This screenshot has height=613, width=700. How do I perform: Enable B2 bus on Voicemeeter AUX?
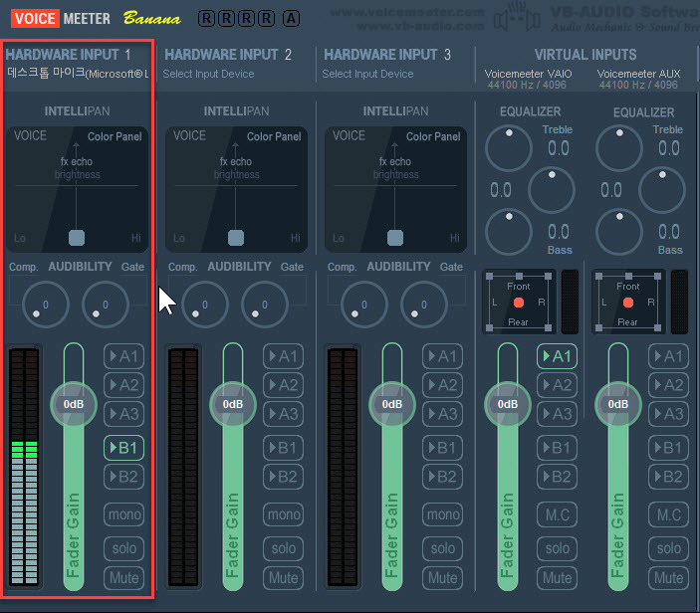tap(668, 477)
